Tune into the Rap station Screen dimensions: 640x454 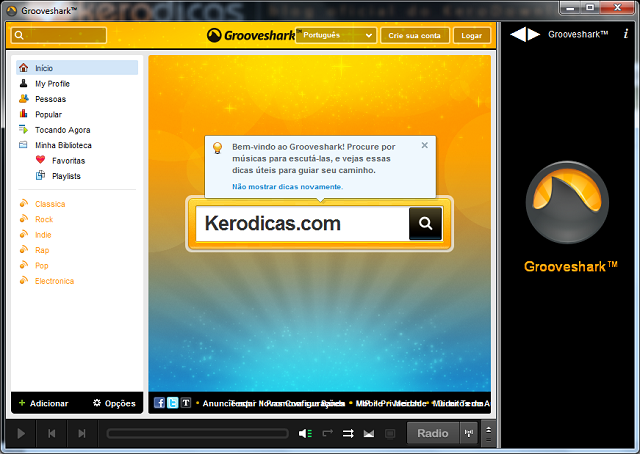pyautogui.click(x=42, y=250)
